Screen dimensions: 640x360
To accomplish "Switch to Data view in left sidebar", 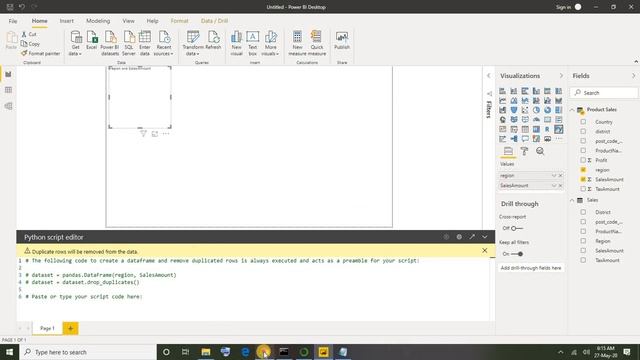I will (8, 90).
